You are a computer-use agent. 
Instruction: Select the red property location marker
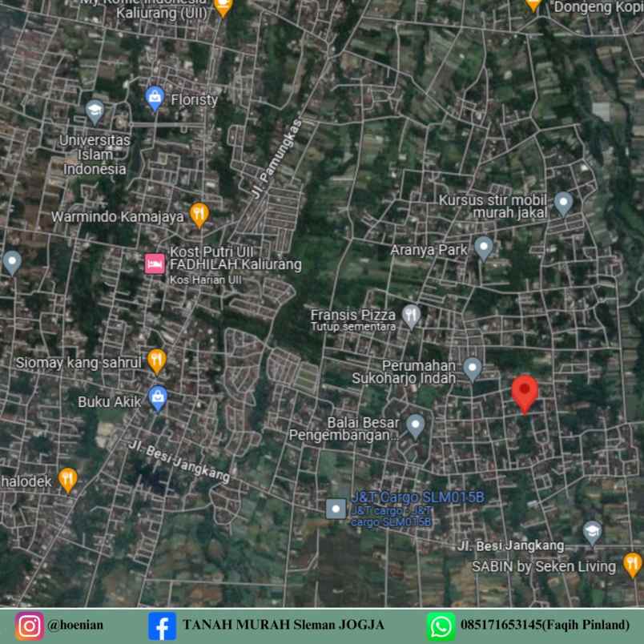click(525, 393)
